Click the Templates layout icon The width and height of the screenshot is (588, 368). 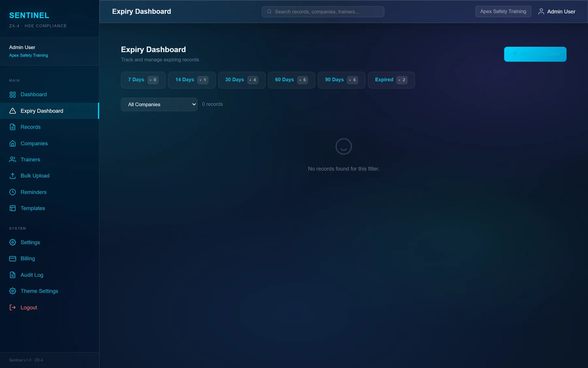12,208
